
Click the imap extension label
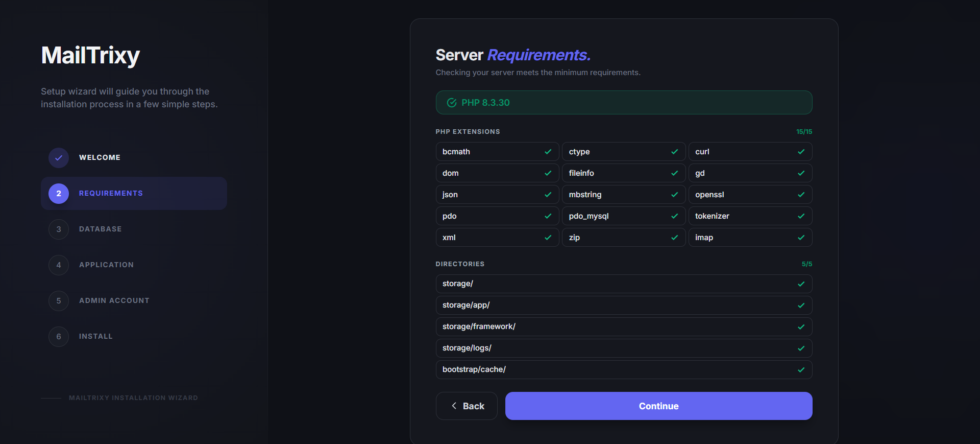(704, 238)
